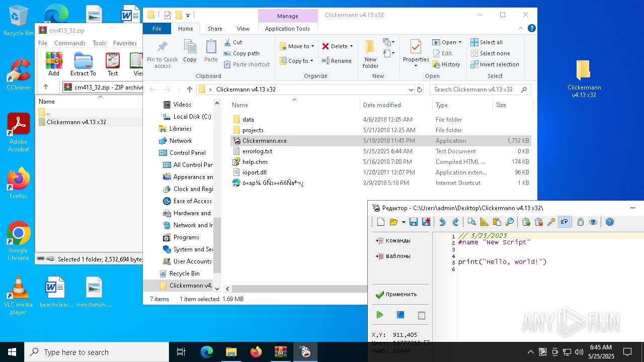
Task: Refresh the Explorer address bar location
Action: pyautogui.click(x=420, y=89)
